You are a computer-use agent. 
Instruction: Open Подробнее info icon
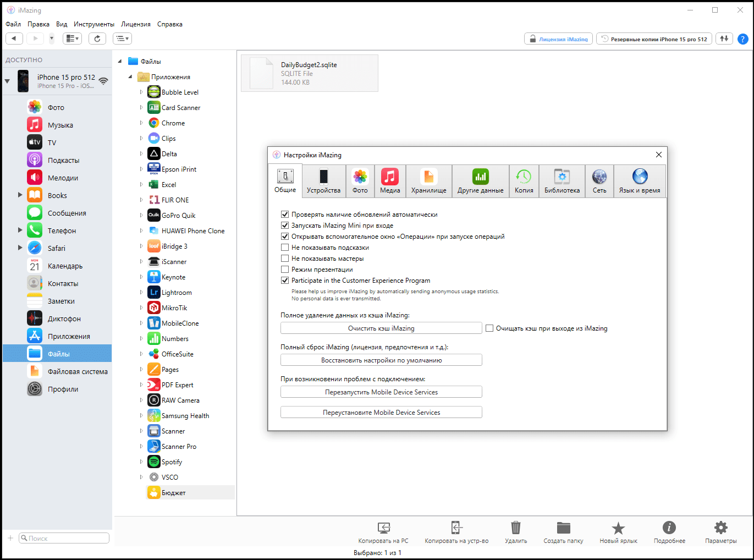tap(669, 528)
